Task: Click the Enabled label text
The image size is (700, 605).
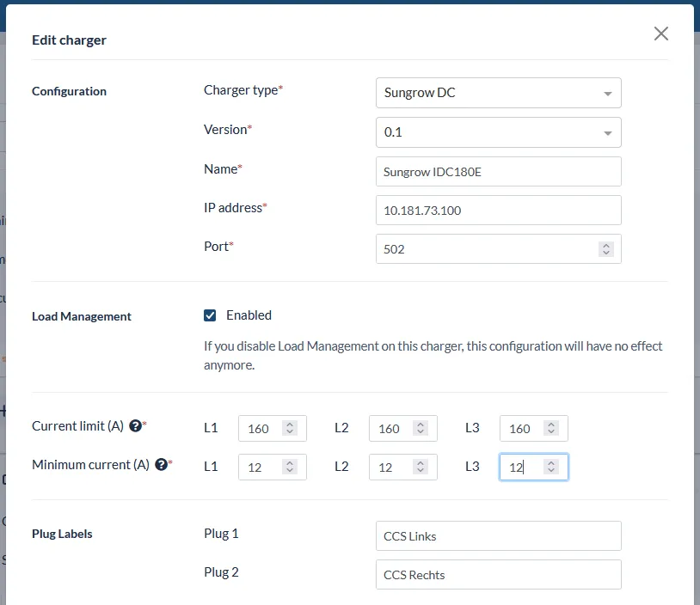Action: point(249,315)
